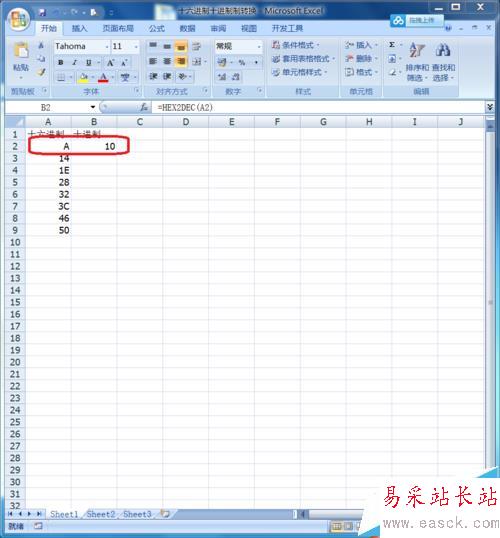
Task: Open Find and Select (查找和选择)
Action: (x=443, y=62)
